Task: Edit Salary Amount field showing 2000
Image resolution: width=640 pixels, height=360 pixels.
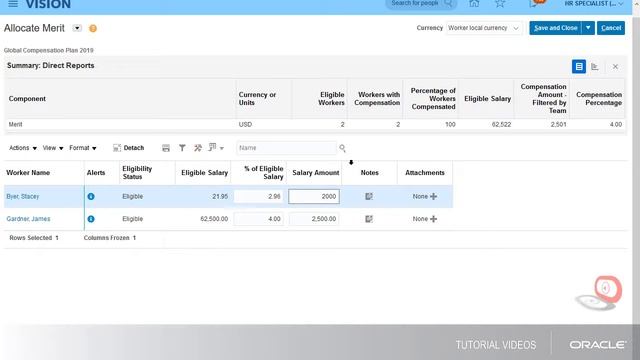Action: (314, 196)
